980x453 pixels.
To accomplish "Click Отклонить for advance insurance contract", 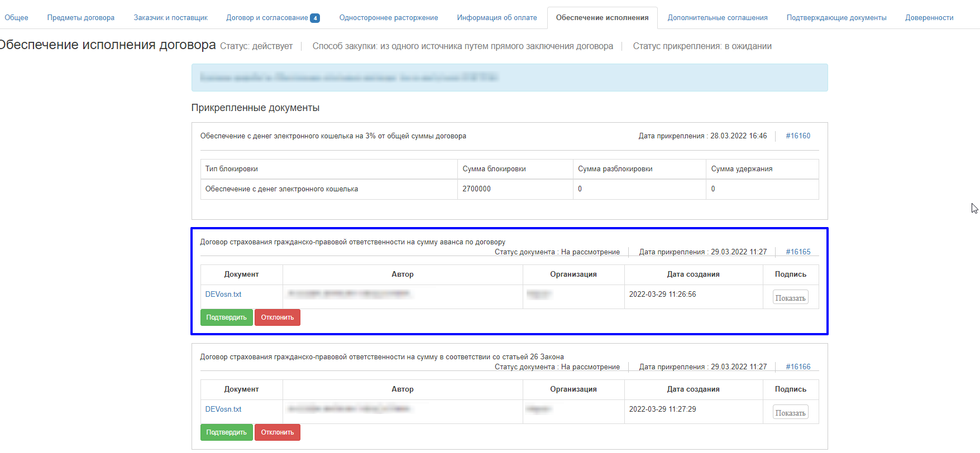I will (x=277, y=317).
